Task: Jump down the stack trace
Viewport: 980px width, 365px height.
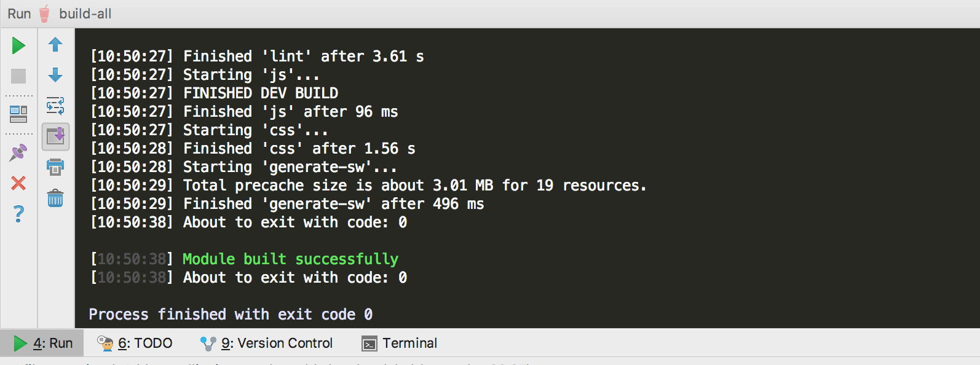Action: point(55,76)
